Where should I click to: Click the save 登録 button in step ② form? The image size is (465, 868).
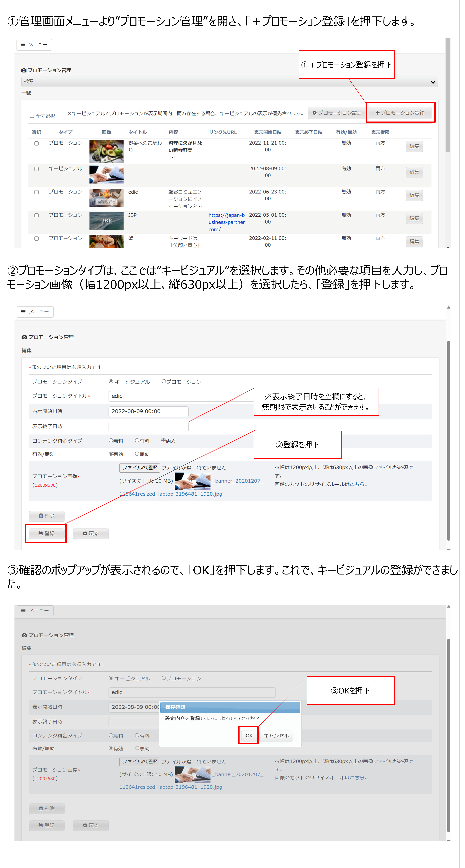[47, 534]
